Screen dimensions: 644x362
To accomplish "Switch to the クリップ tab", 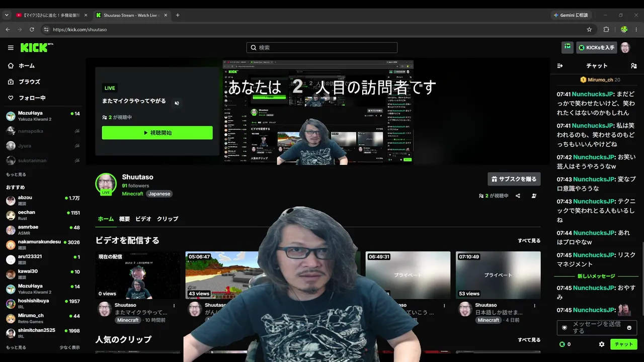I will [168, 219].
